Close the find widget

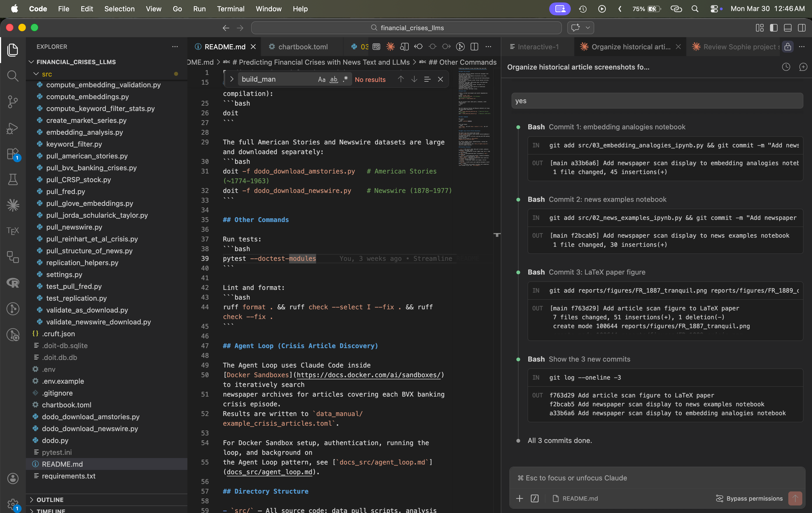(x=440, y=79)
